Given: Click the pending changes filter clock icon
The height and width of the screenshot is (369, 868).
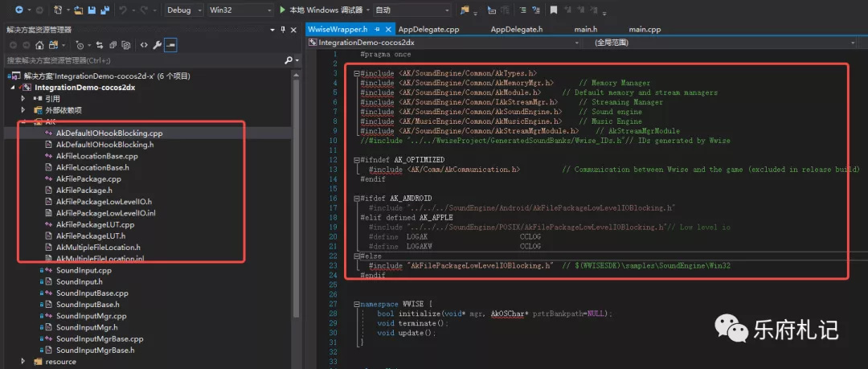Looking at the screenshot, I should tap(80, 46).
